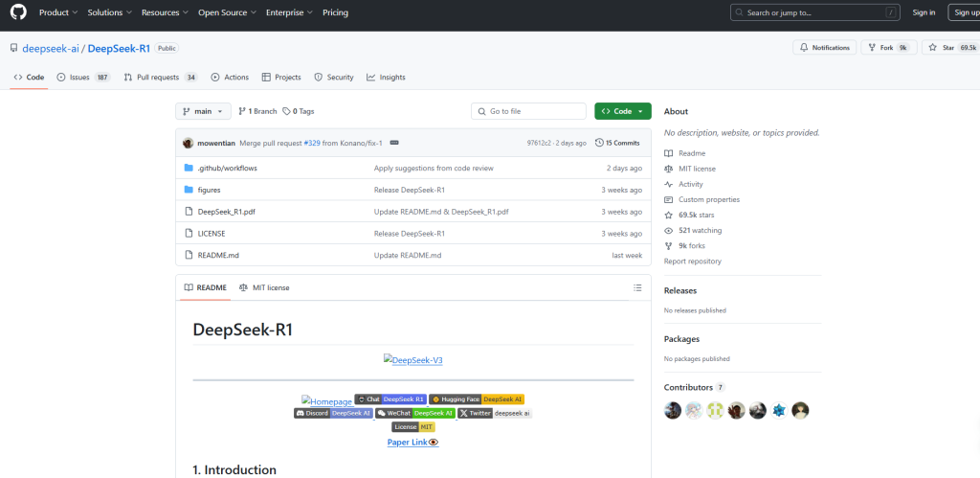The height and width of the screenshot is (478, 980).
Task: Open 'Update README.md & DeepSeek_R1.pdf' commit message
Action: point(441,212)
